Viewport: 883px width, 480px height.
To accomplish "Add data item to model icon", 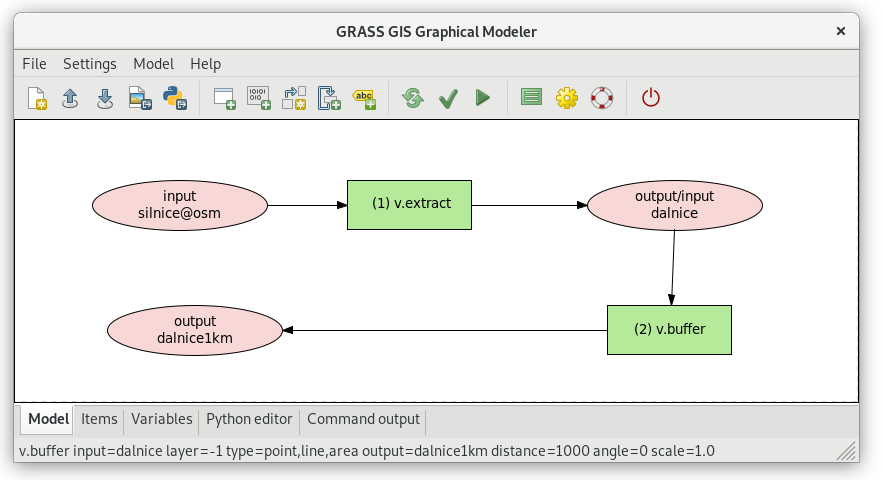I will coord(259,98).
